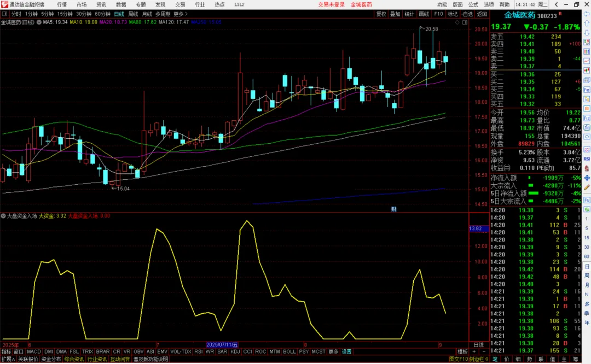Open the 数据 menu
The height and width of the screenshot is (364, 591).
click(121, 4)
